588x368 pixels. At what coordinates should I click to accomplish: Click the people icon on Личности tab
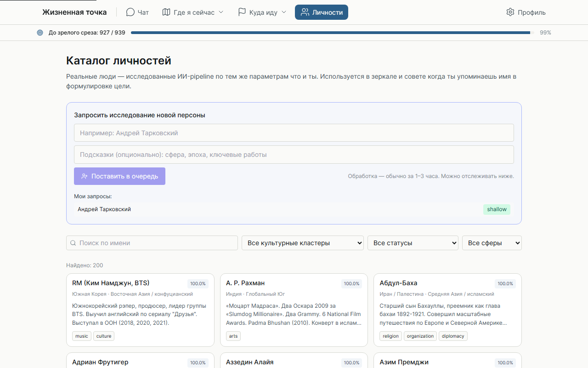(305, 12)
